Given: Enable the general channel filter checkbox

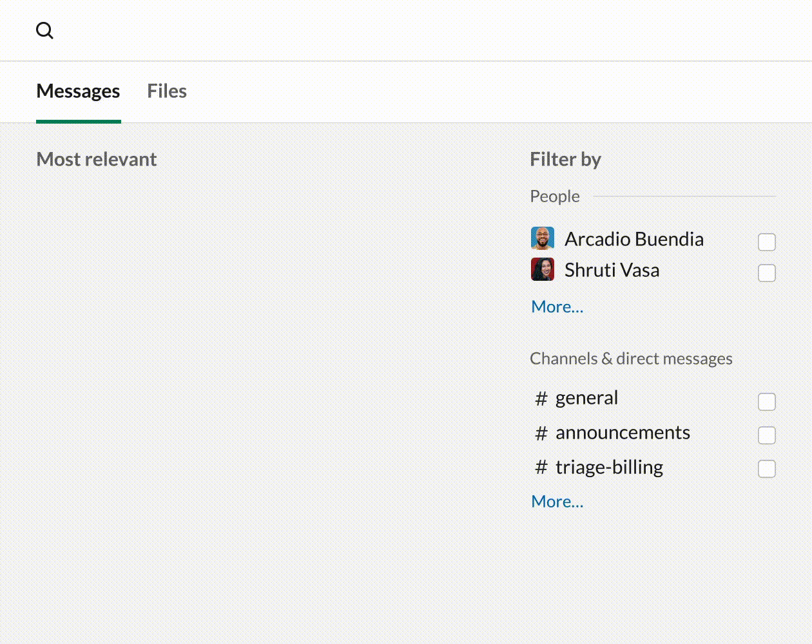Looking at the screenshot, I should click(767, 402).
